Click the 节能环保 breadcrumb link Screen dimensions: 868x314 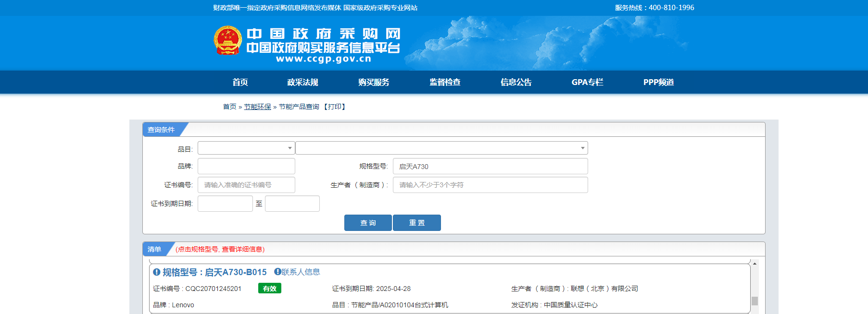point(257,107)
